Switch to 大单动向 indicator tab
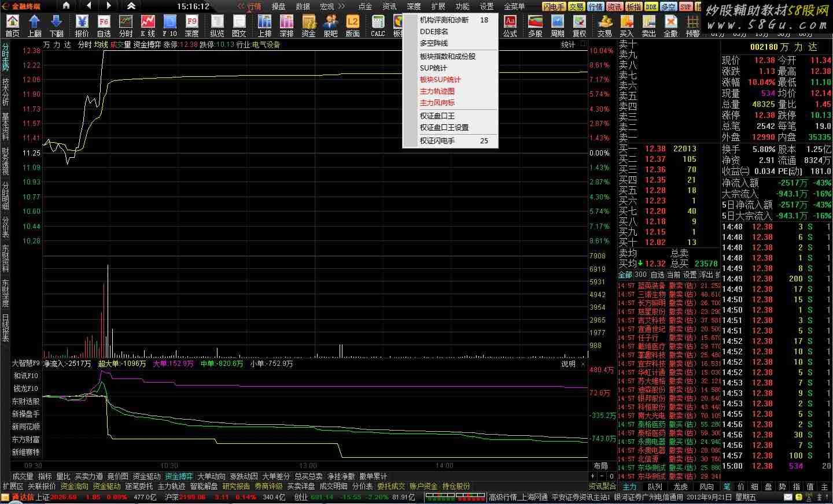The image size is (833, 504). pyautogui.click(x=211, y=476)
